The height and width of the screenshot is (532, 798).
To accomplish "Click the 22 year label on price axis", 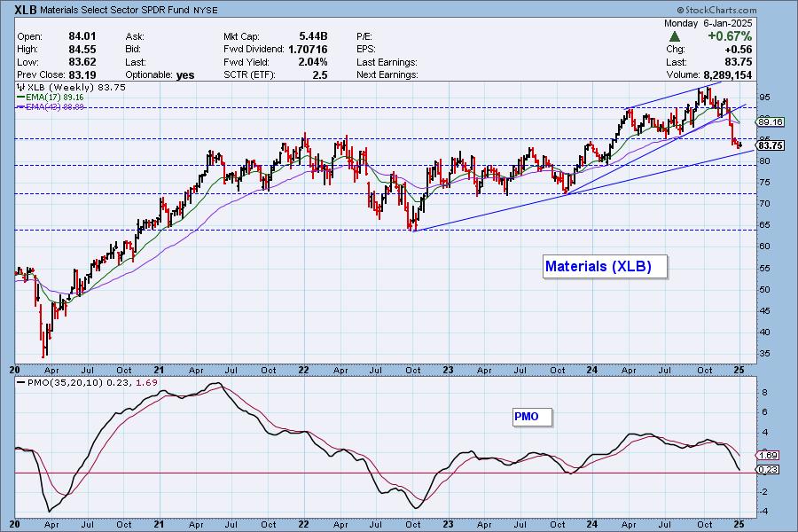I will 303,370.
